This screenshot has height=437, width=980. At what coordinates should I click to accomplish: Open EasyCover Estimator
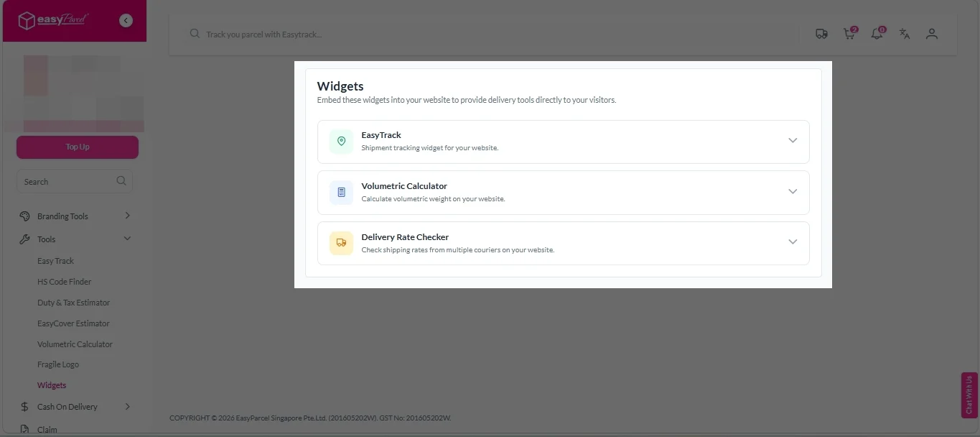tap(73, 323)
